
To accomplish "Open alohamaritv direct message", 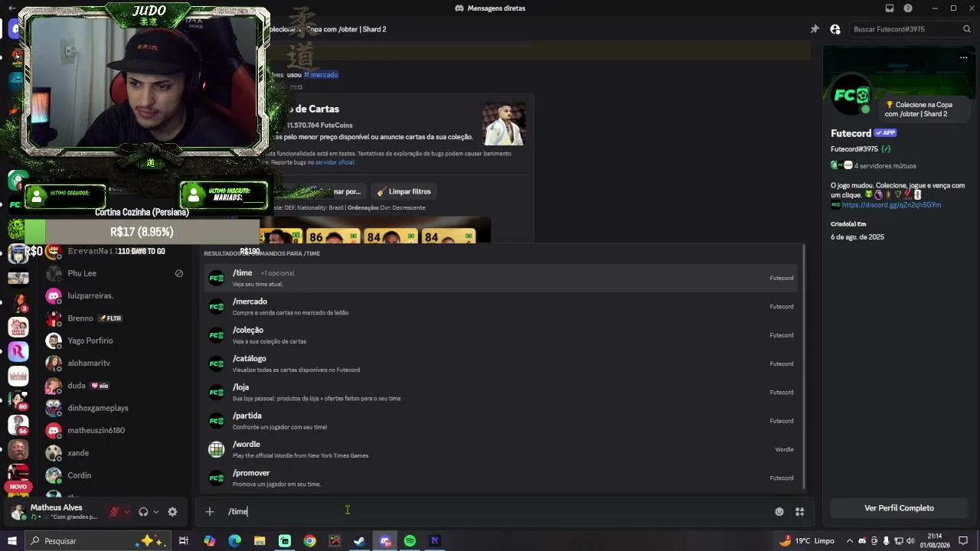I will point(115,363).
